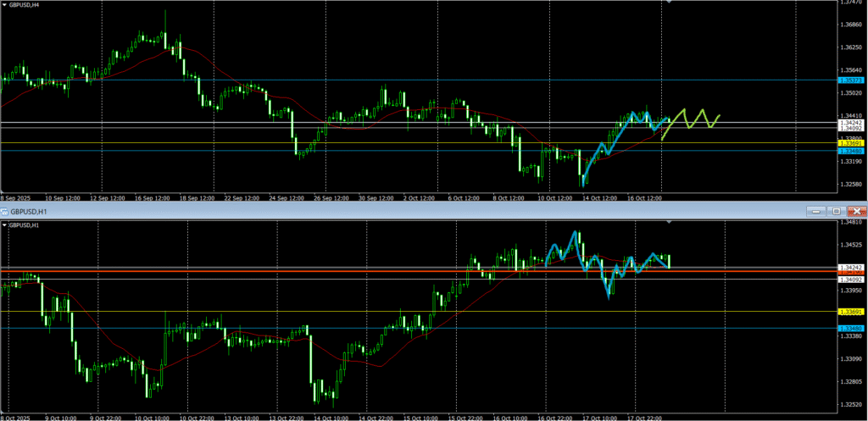The image size is (868, 421).
Task: Maximize the GBPUSD,H1 chart window
Action: tap(836, 211)
